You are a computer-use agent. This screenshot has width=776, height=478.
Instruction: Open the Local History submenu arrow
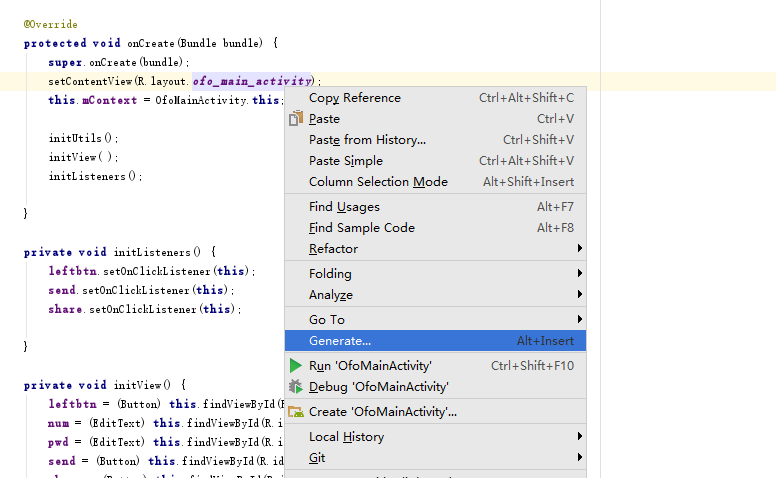point(579,437)
